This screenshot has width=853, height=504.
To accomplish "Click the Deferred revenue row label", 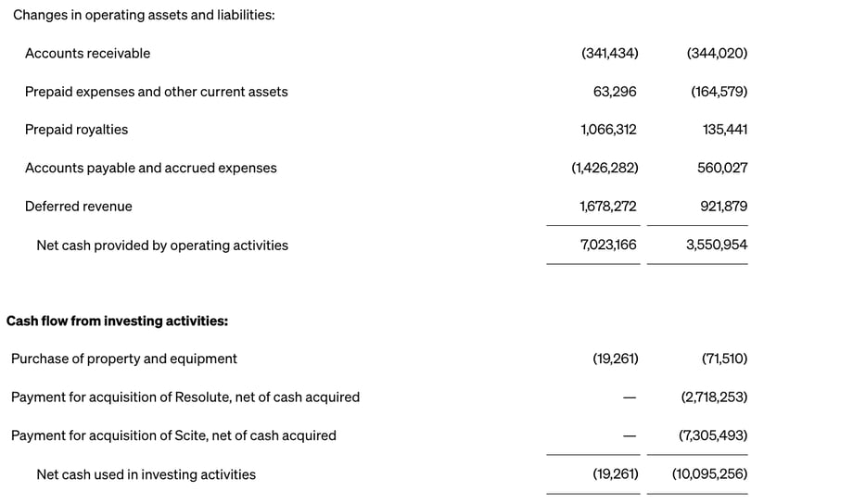I will [x=78, y=207].
